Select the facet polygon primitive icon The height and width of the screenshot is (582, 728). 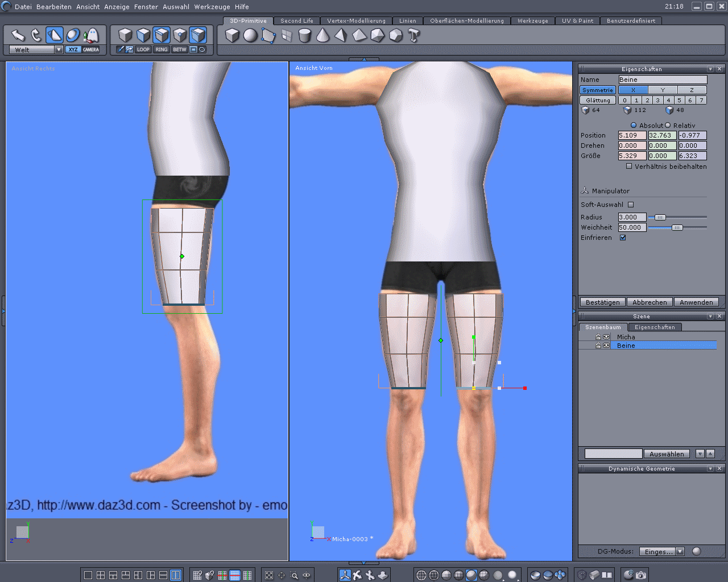pos(268,36)
